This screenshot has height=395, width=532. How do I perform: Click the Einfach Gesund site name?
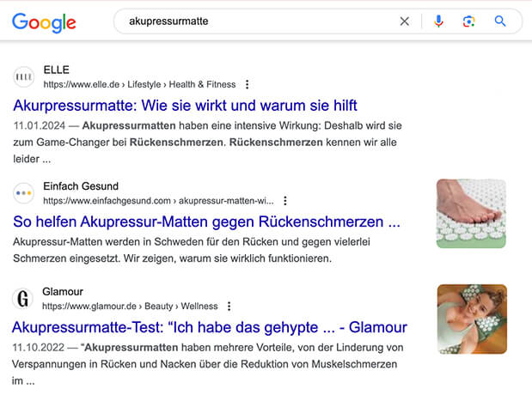[81, 186]
